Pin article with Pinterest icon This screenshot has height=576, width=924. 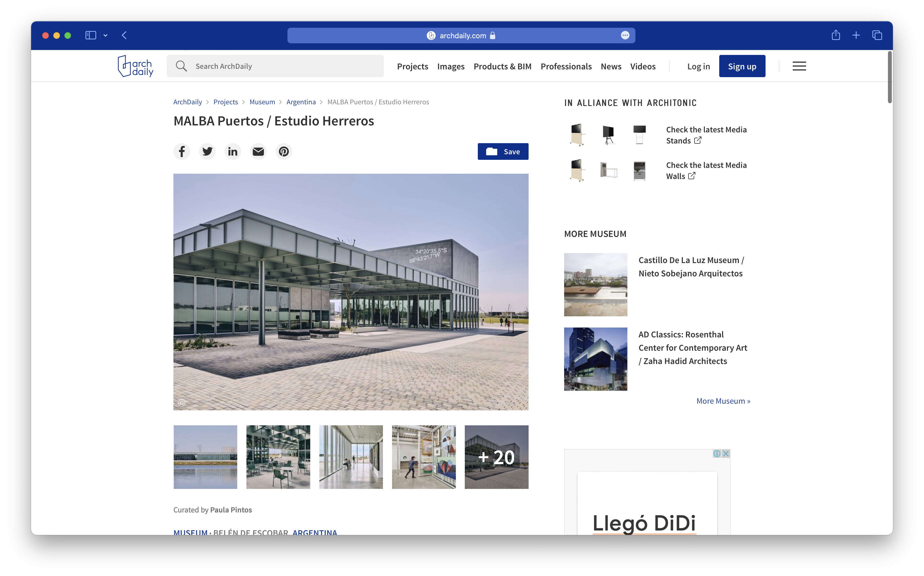point(284,151)
